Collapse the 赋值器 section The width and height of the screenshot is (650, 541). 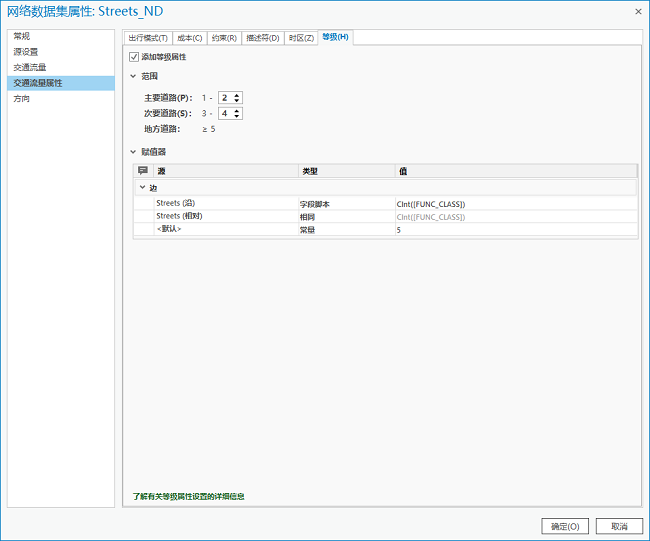pyautogui.click(x=133, y=152)
